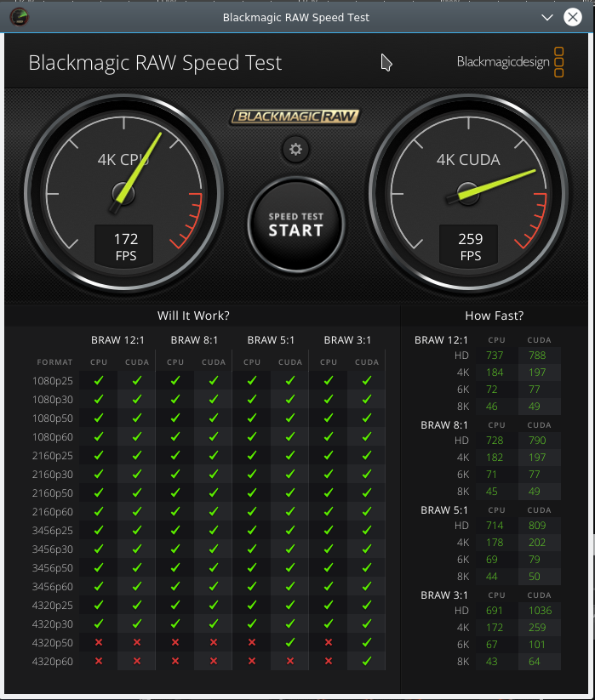Click BRAW 12:1 HD CUDA value 788
595x700 pixels.
point(537,356)
